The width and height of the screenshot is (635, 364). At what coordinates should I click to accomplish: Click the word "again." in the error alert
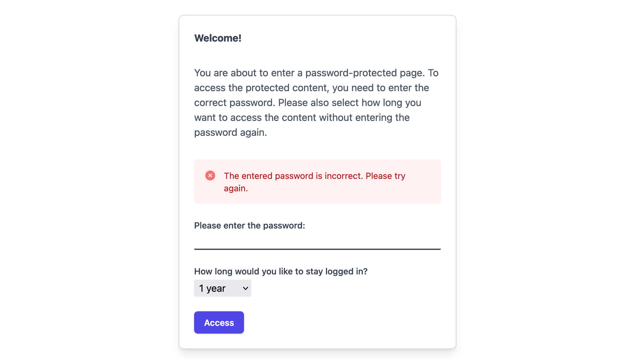coord(236,188)
